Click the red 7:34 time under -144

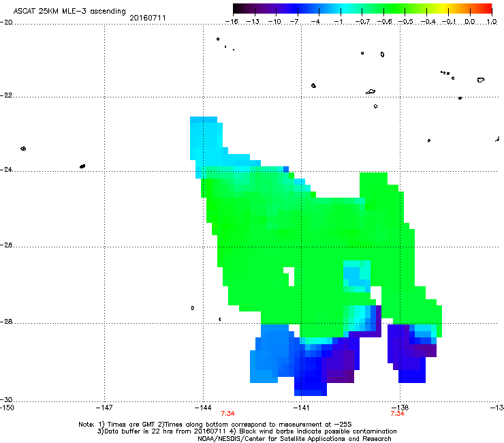pyautogui.click(x=228, y=414)
